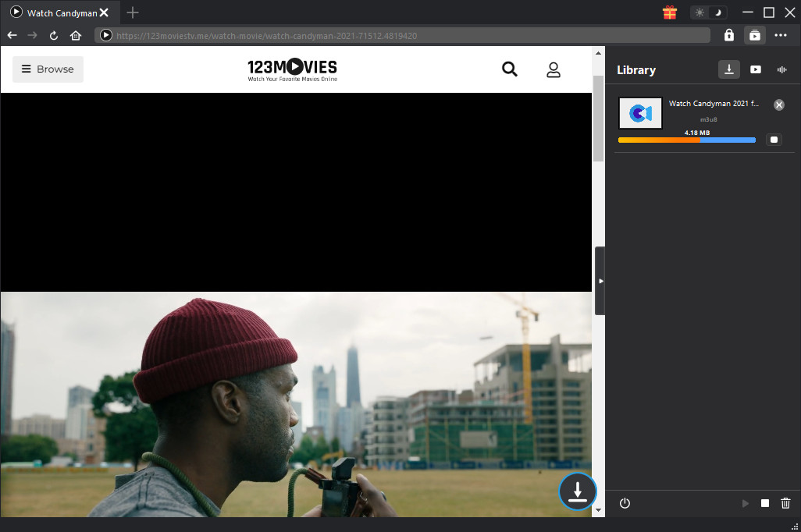Switch to the Library audio tab
Screen dimensions: 801x532
[x=781, y=69]
